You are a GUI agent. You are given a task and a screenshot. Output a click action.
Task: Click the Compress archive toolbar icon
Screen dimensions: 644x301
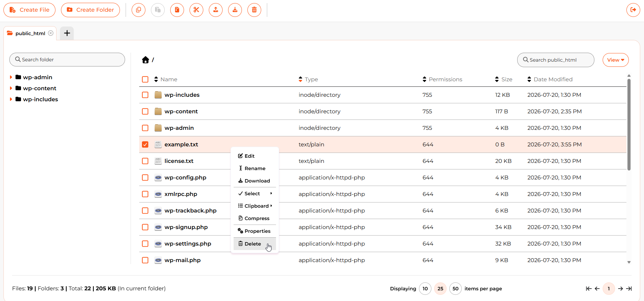pos(177,10)
